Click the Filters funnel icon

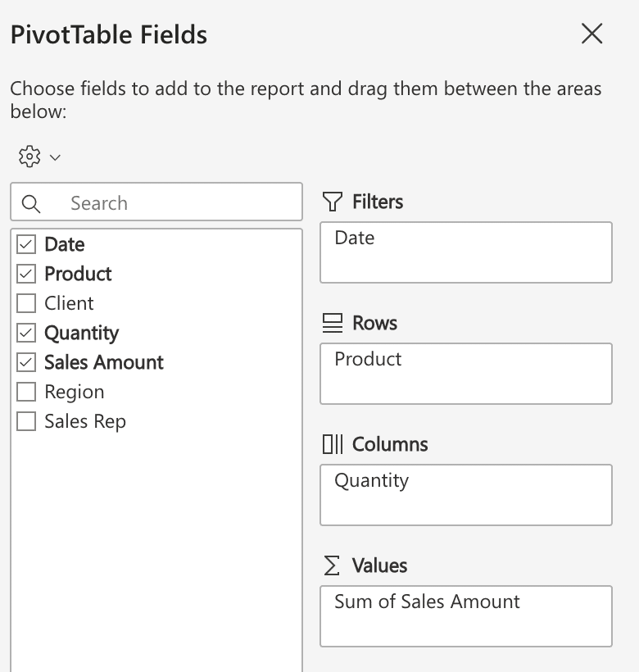[x=333, y=202]
